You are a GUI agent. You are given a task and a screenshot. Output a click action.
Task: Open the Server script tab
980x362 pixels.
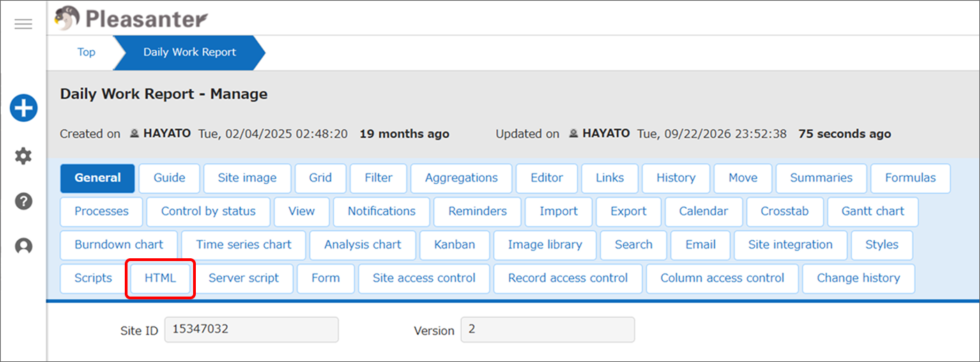click(243, 278)
